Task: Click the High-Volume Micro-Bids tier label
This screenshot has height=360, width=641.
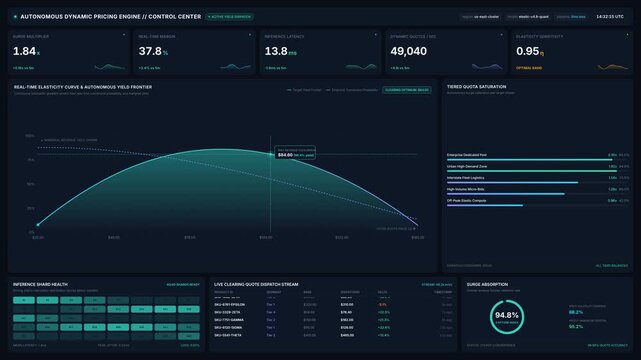Action: point(466,189)
